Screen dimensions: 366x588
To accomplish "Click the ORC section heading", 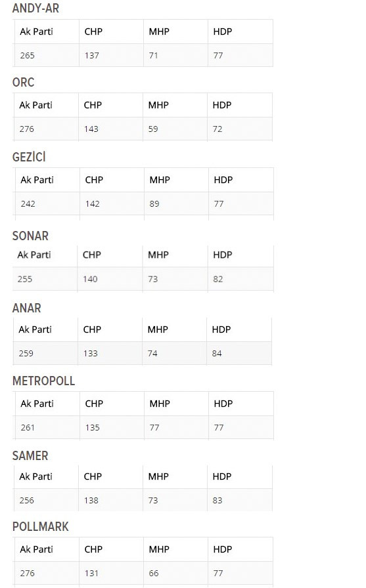I will (x=23, y=83).
